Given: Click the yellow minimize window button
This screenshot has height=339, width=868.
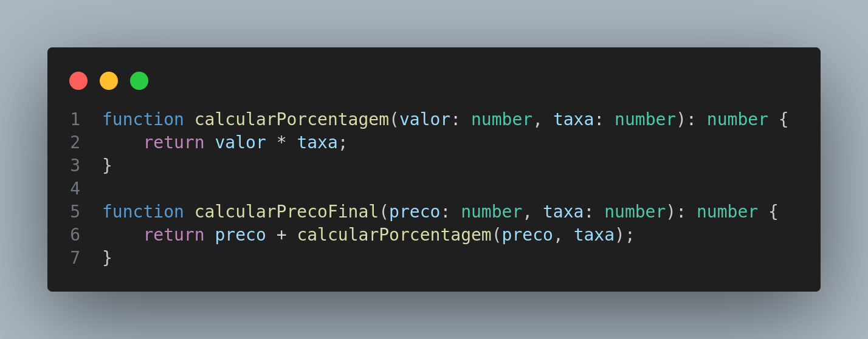Looking at the screenshot, I should (109, 81).
